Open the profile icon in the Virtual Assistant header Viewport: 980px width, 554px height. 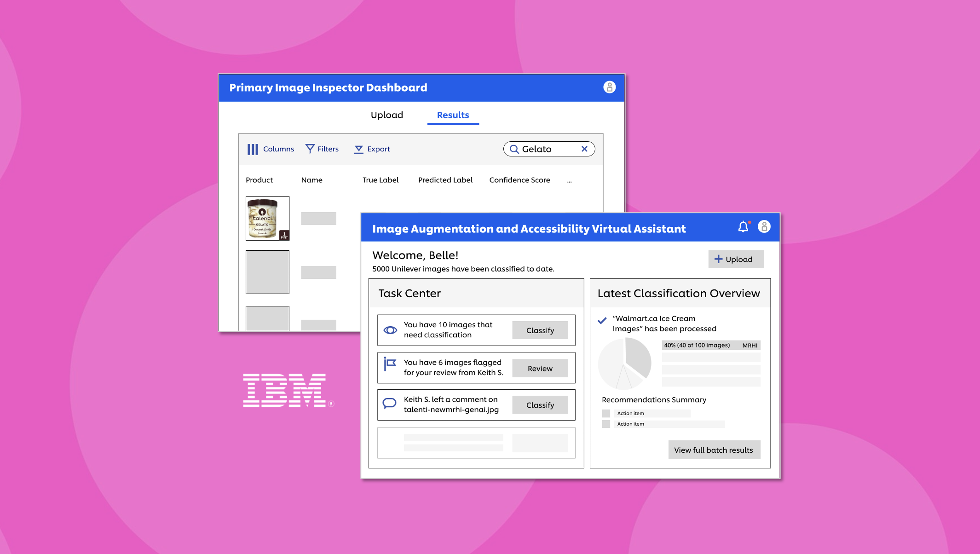(764, 226)
